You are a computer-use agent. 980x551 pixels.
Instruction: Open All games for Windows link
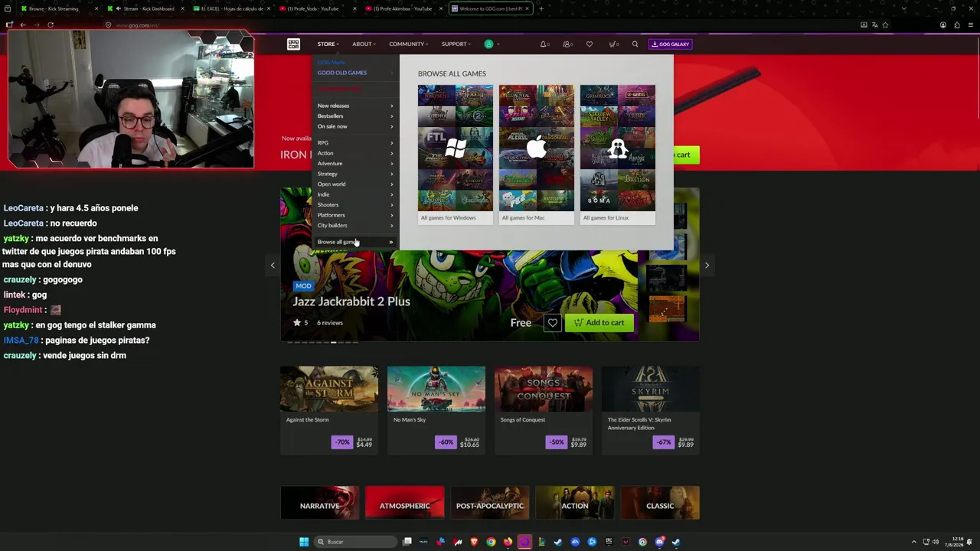tap(456, 155)
